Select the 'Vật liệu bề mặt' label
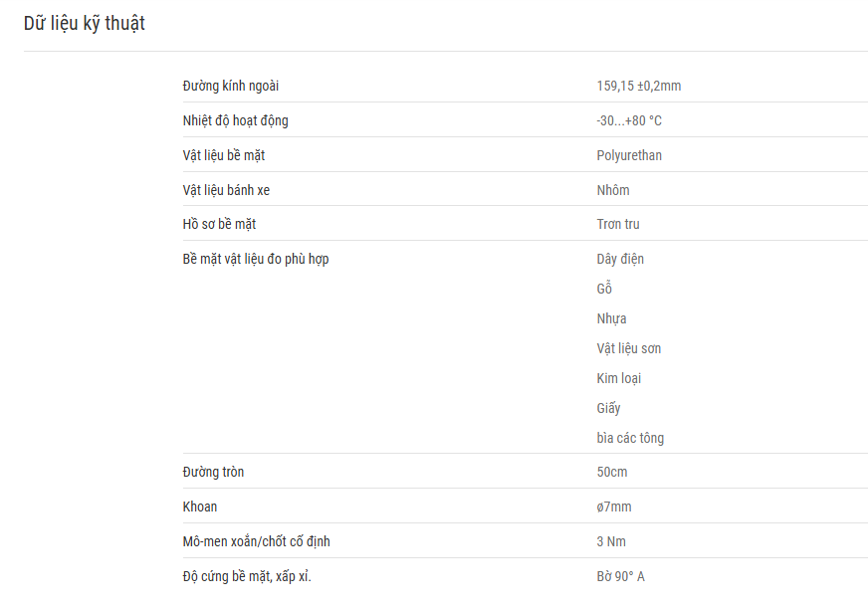This screenshot has height=609, width=868. pos(224,155)
